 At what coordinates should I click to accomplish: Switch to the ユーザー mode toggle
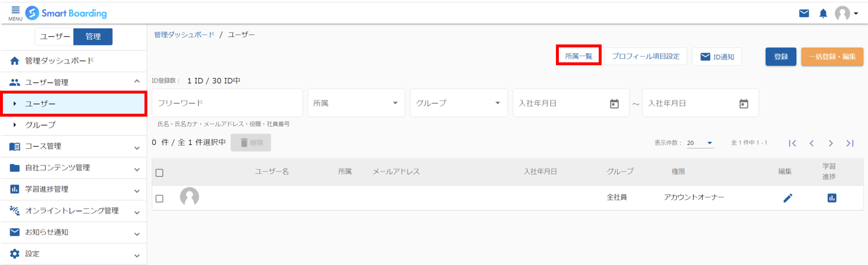point(55,36)
